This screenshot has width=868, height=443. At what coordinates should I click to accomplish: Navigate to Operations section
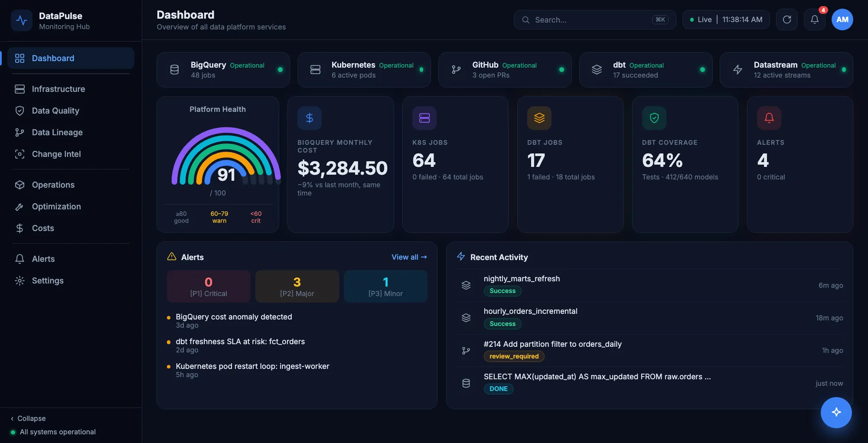click(71, 185)
